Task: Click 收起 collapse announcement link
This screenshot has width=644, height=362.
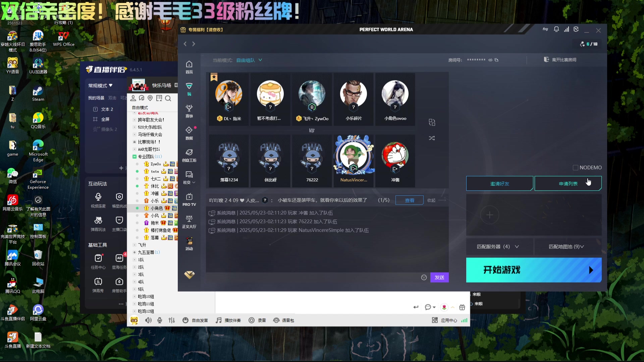Action: (x=431, y=200)
